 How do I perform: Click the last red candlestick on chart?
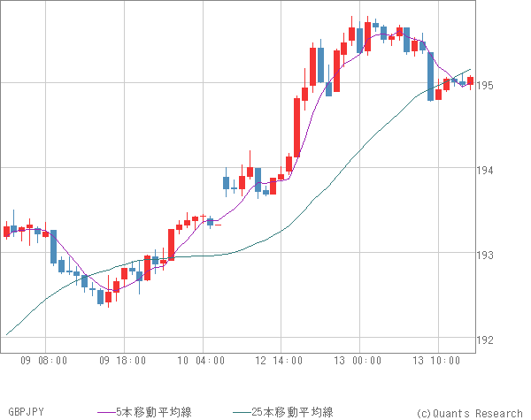click(x=471, y=81)
